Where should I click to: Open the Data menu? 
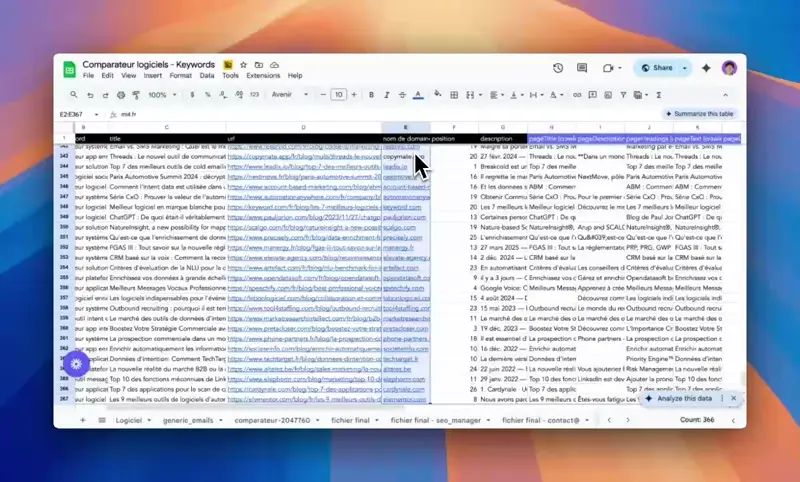[207, 75]
